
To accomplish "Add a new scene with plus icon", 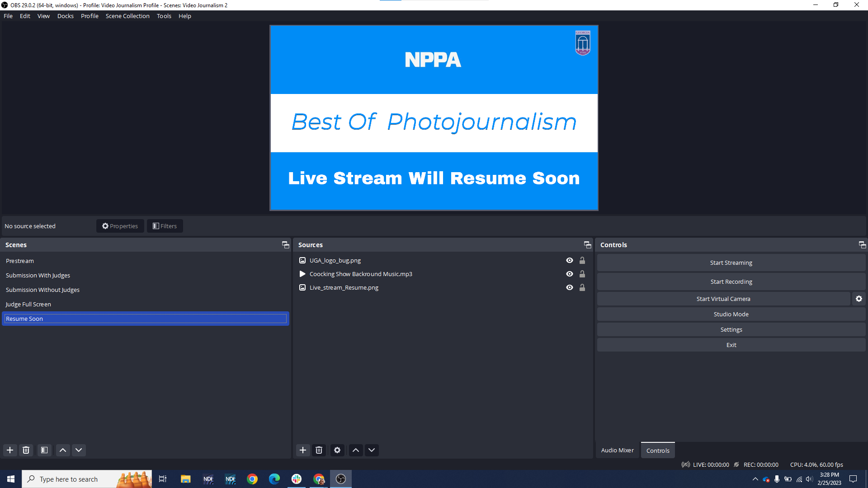I will [10, 450].
